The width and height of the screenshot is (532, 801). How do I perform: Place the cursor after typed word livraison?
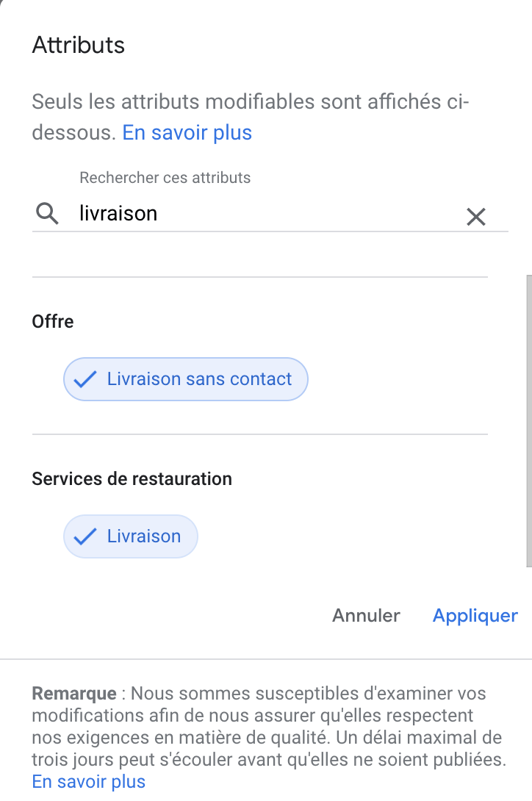[159, 214]
